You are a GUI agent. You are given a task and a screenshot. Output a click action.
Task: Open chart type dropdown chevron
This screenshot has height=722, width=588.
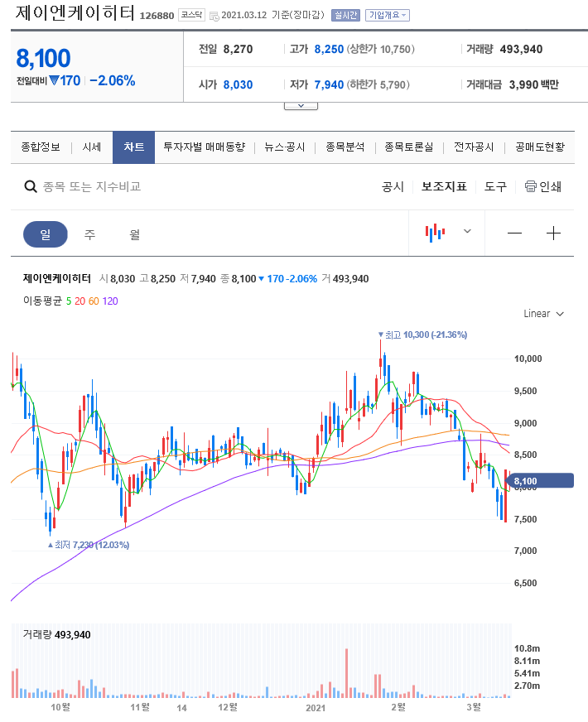tap(467, 231)
